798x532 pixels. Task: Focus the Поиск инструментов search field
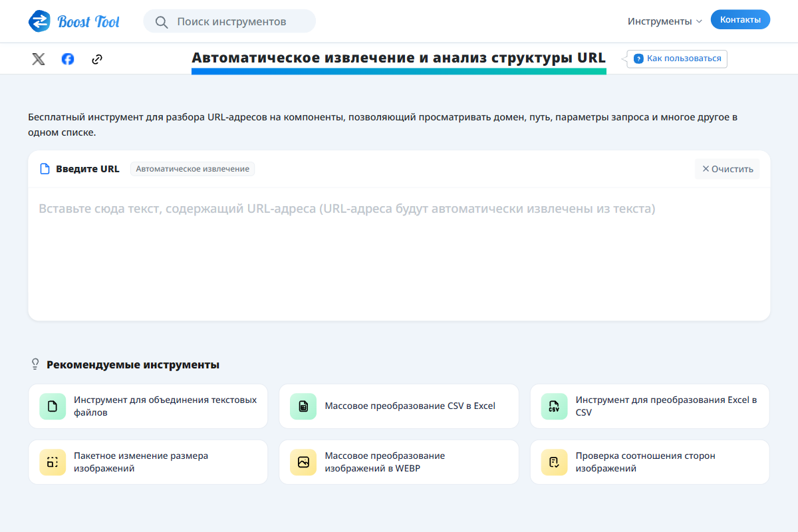coord(229,21)
